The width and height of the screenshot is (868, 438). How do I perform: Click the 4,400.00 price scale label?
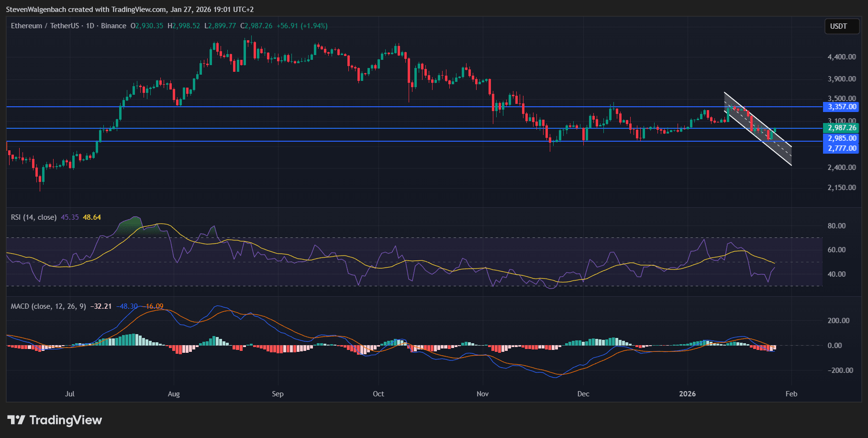[842, 57]
